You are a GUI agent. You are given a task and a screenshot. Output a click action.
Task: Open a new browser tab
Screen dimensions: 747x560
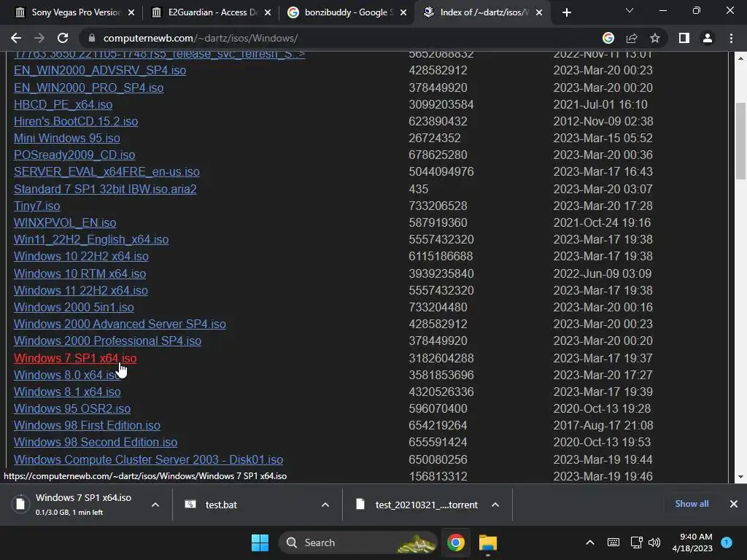tap(566, 12)
